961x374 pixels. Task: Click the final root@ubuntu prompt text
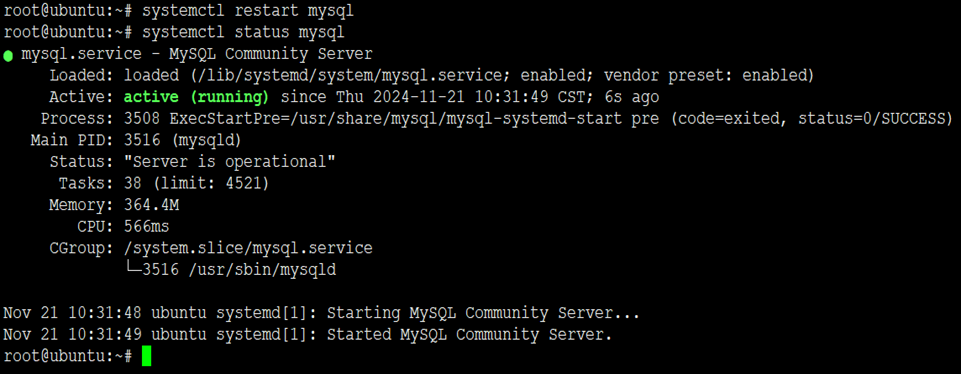click(68, 356)
